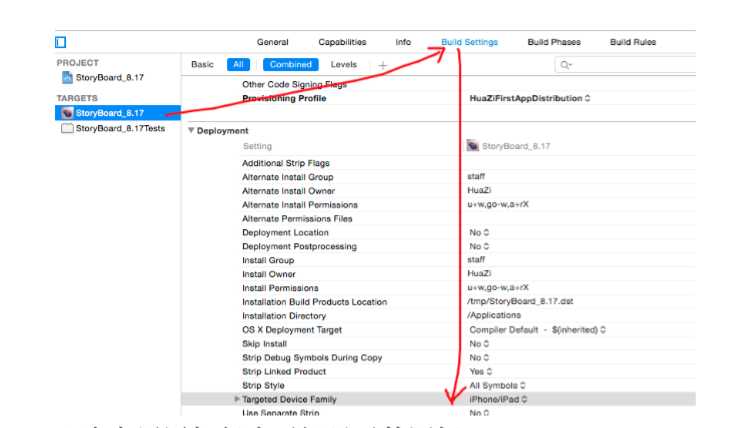
Task: Open Strip Linked Product Yes dropdown
Action: 480,371
